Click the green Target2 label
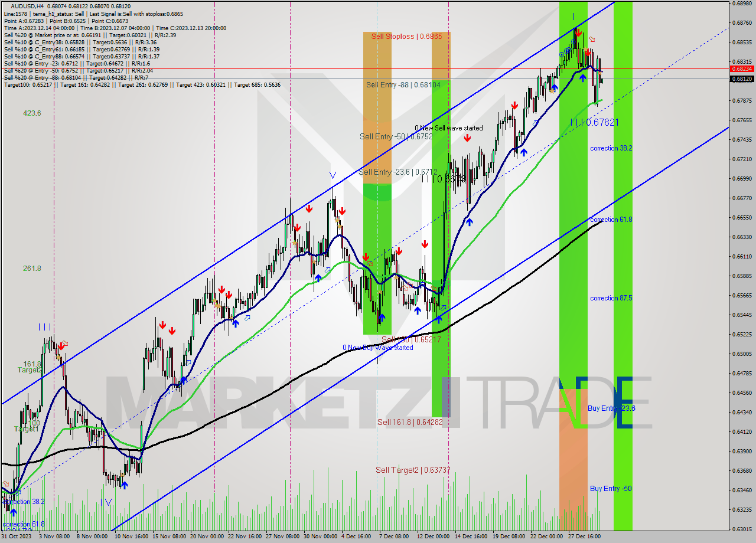756x543 pixels. click(30, 370)
